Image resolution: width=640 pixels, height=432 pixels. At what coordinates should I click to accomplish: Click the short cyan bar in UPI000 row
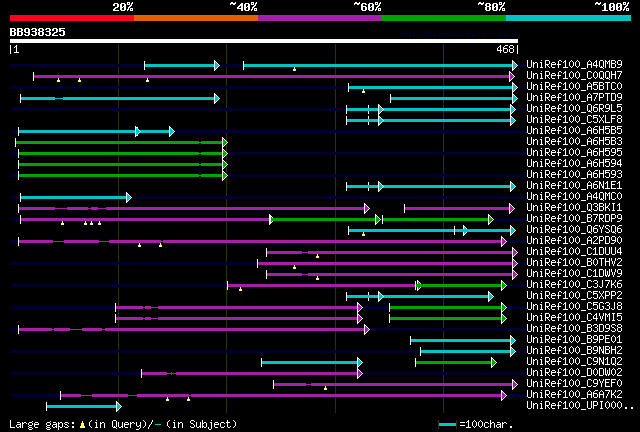pyautogui.click(x=84, y=407)
